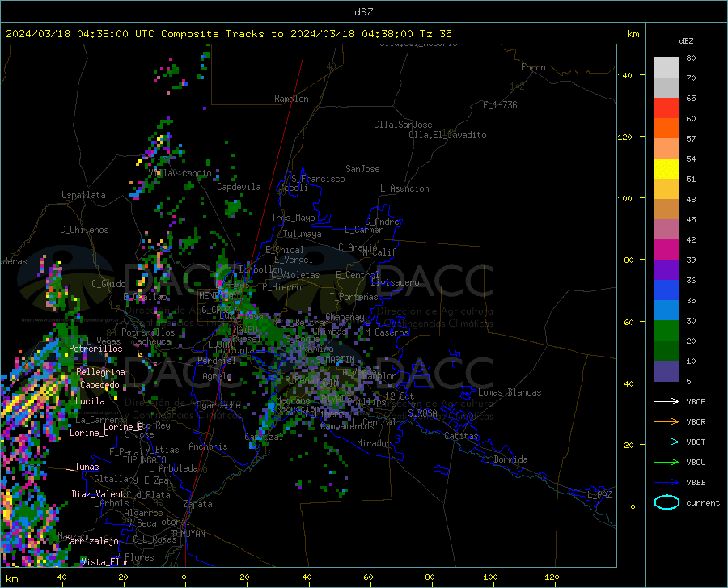Viewport: 728px width, 588px height.
Task: Click the 'TUPUNGATO' place label
Action: [145, 460]
